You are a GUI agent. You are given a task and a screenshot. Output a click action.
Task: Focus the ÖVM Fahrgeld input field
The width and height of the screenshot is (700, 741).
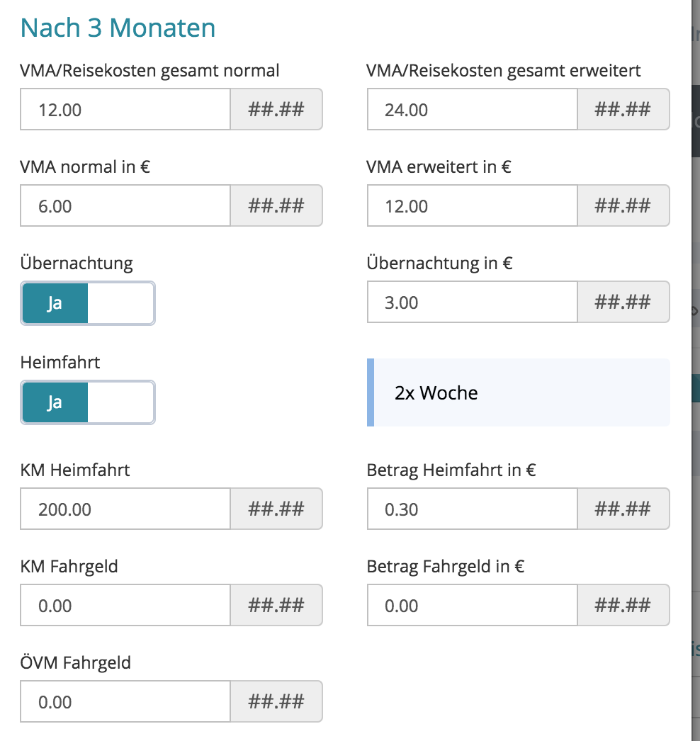click(x=125, y=702)
